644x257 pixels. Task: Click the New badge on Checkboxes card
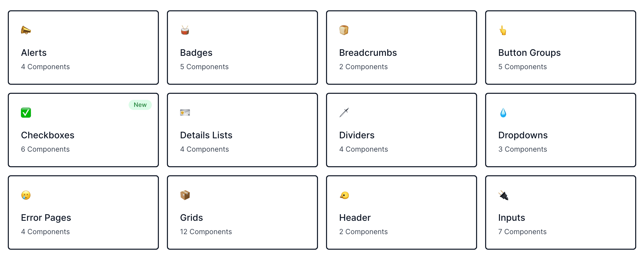(140, 105)
